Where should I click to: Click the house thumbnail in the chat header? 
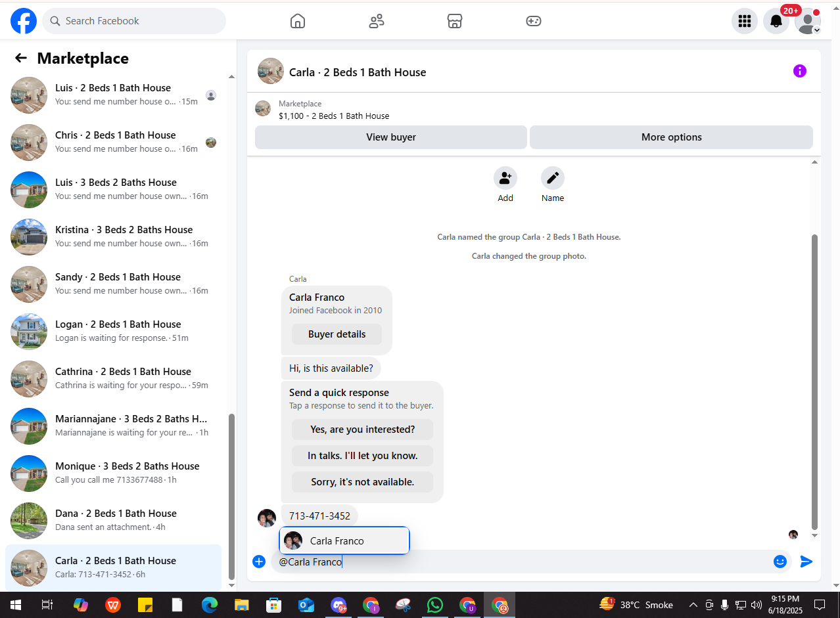click(x=271, y=71)
